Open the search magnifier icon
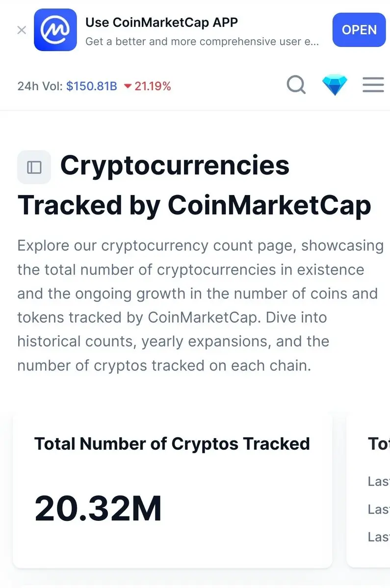The image size is (390, 588). [296, 85]
